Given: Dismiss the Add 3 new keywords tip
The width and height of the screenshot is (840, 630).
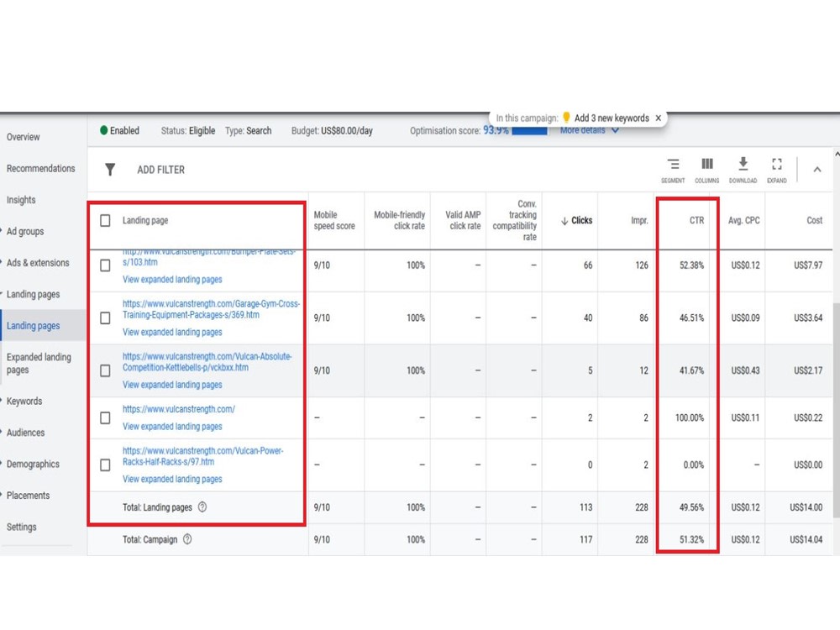Looking at the screenshot, I should [x=659, y=118].
